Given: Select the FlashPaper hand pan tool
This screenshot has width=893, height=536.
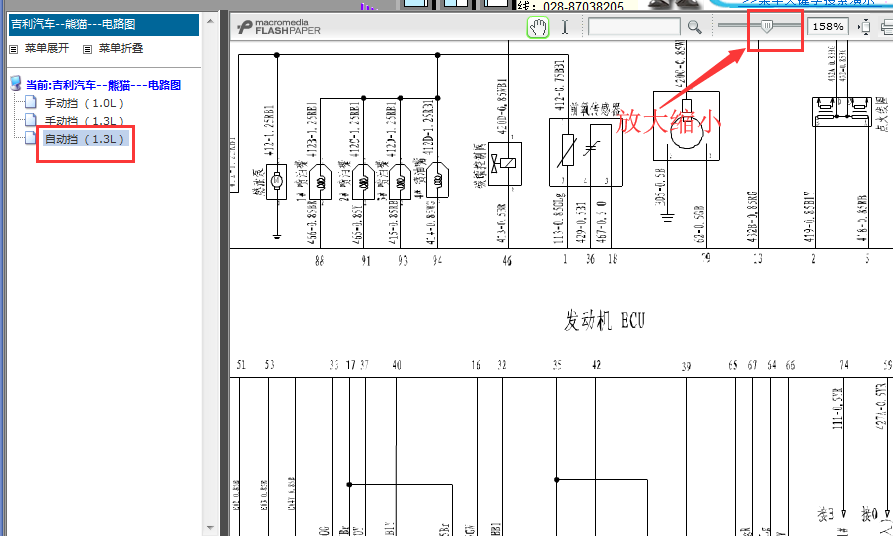Looking at the screenshot, I should click(x=538, y=27).
